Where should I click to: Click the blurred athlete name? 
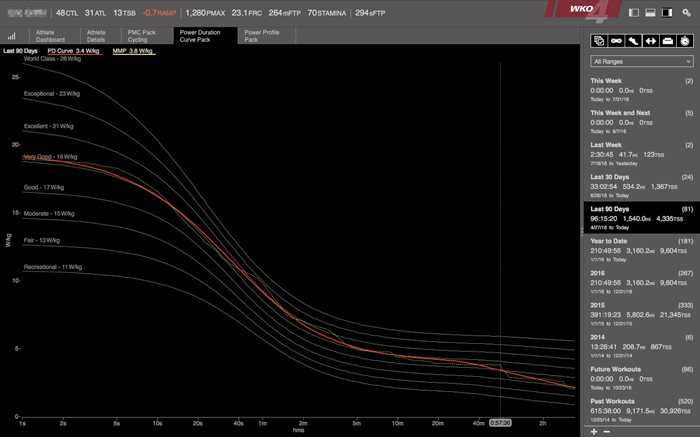(x=28, y=13)
